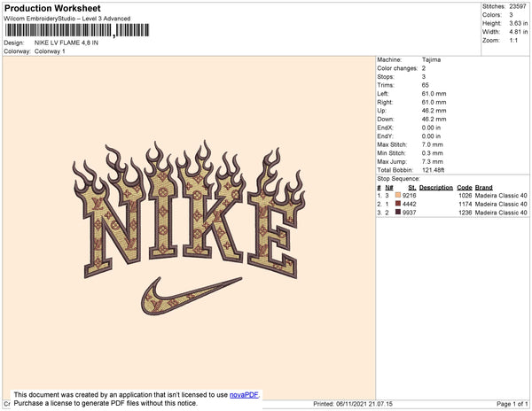Select the 4442 color swatch
This screenshot has height=411, width=532.
(x=398, y=204)
